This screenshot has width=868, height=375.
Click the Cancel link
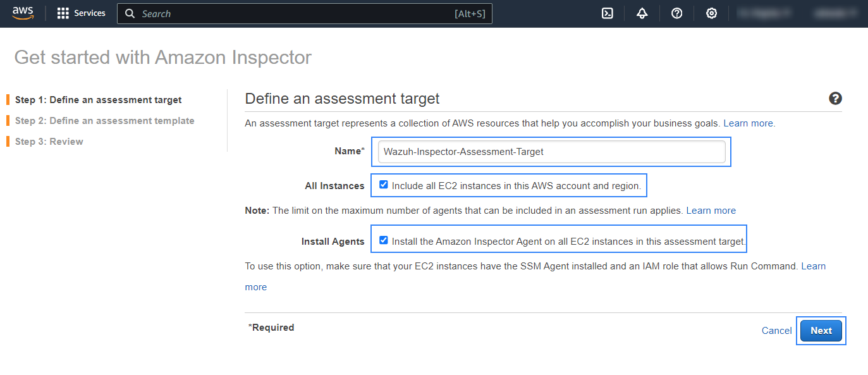(776, 331)
